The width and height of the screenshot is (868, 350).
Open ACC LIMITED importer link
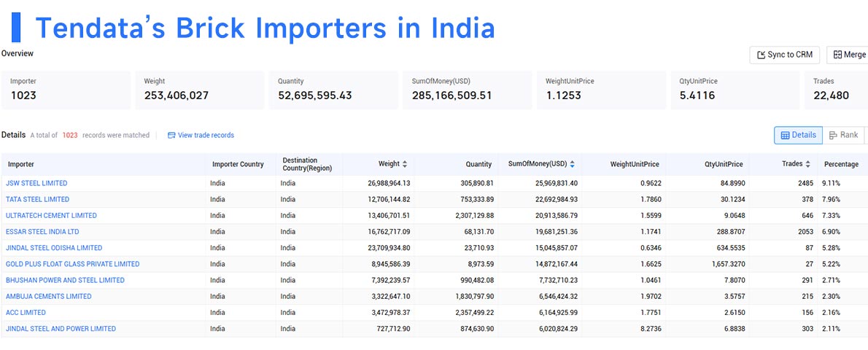(26, 312)
